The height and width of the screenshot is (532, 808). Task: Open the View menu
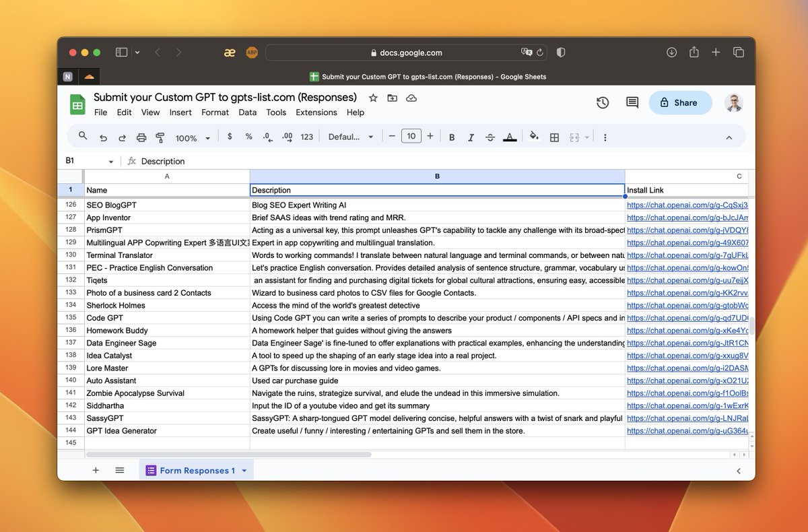point(150,112)
